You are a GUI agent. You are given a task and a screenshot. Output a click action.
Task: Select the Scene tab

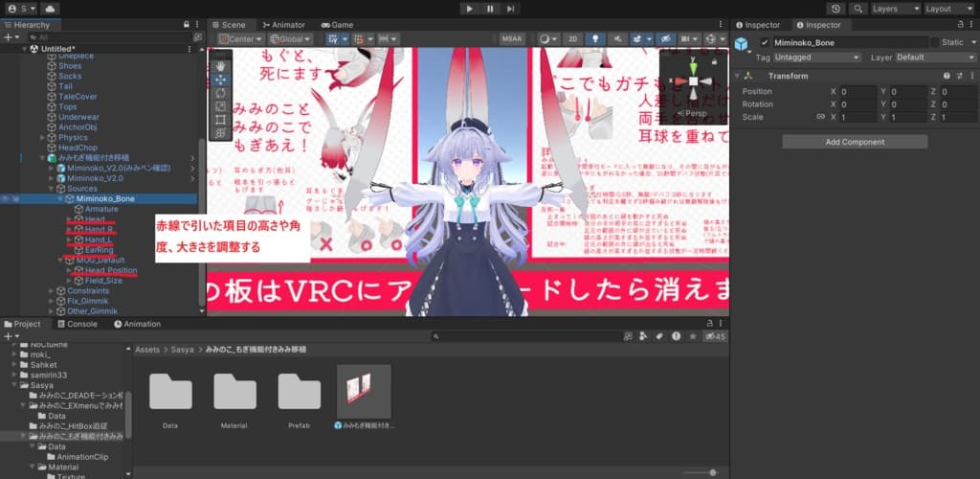(230, 25)
